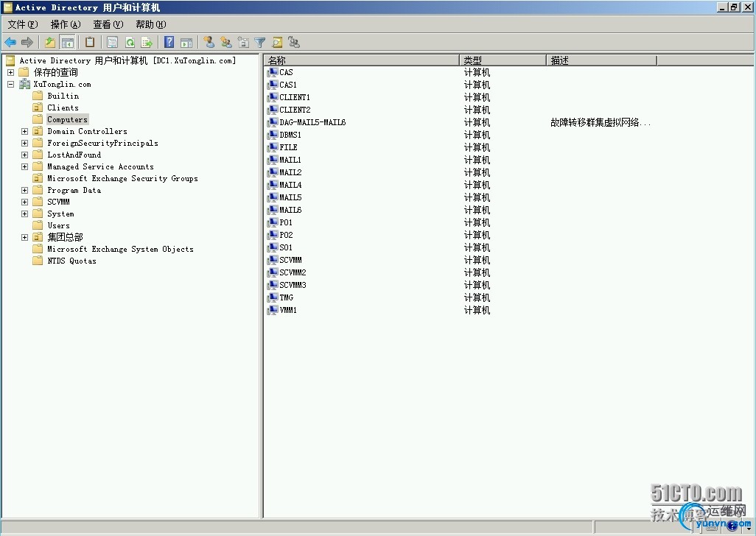Sort by the 名称 column header

point(361,60)
